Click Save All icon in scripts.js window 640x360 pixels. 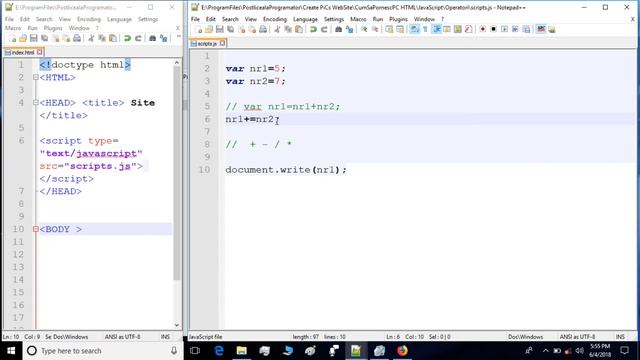[231, 29]
